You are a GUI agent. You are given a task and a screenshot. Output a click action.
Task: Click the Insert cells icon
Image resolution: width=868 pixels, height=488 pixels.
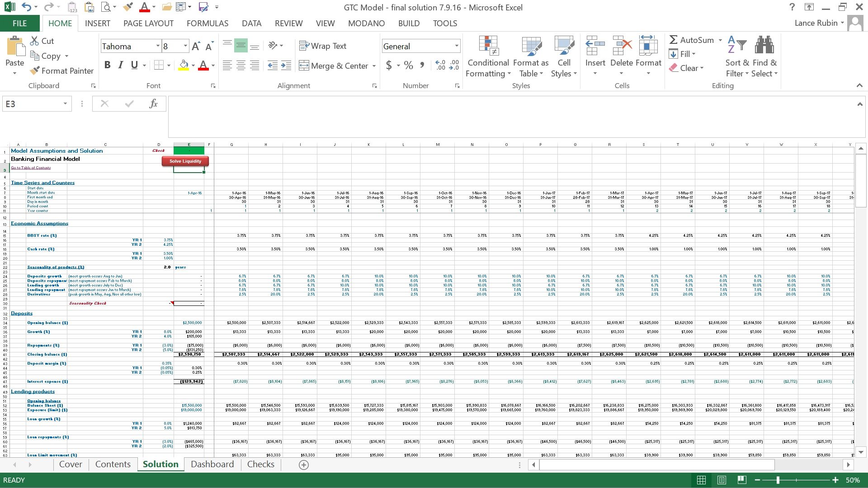tap(595, 46)
